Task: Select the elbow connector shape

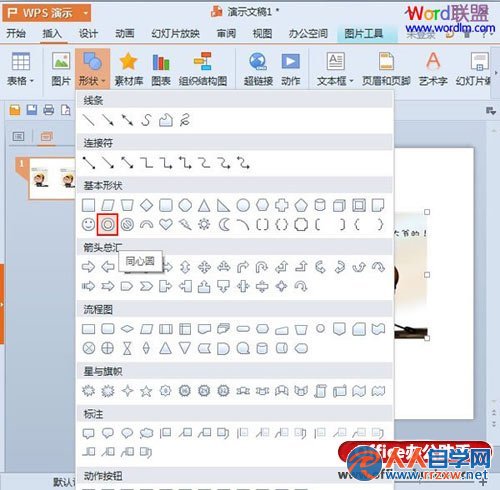Action: [x=146, y=163]
